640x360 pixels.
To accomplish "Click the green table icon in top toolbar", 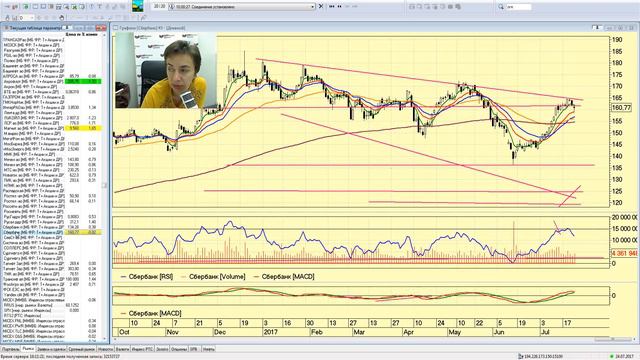I will coord(26,7).
